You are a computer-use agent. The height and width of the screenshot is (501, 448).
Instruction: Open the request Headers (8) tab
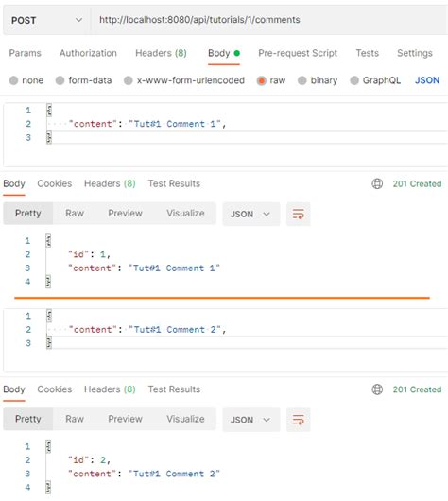[x=161, y=53]
